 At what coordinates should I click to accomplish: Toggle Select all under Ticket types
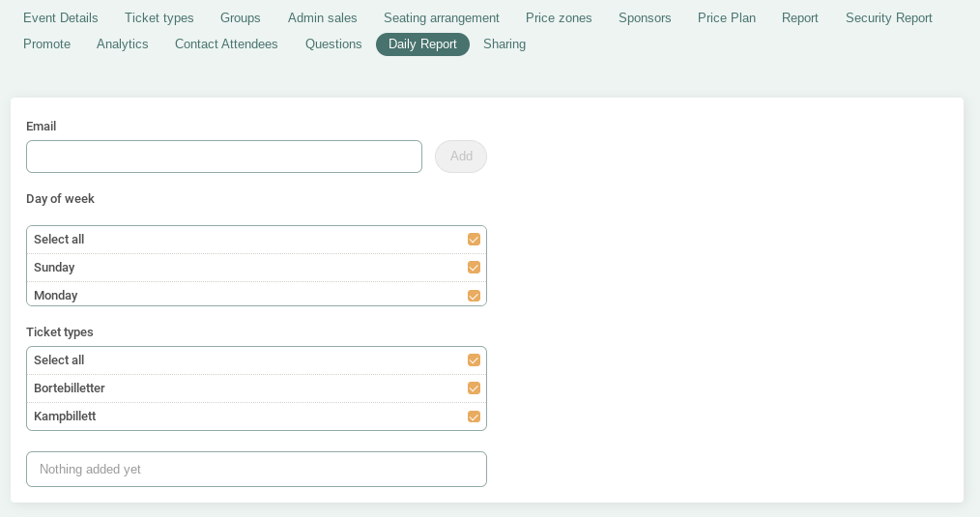coord(474,360)
